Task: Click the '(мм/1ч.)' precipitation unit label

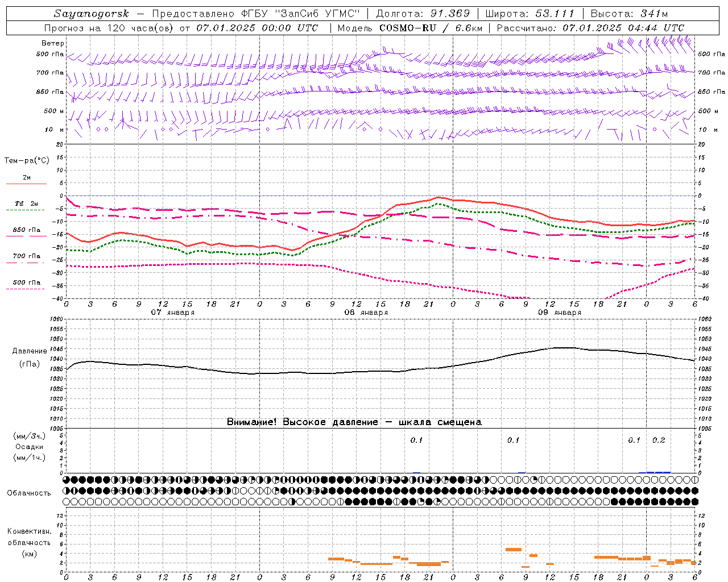Action: (30, 458)
